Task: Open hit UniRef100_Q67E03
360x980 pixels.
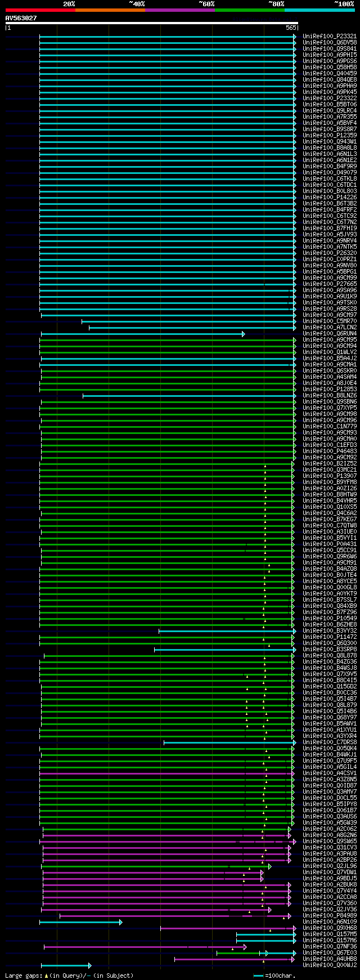Action: click(330, 952)
